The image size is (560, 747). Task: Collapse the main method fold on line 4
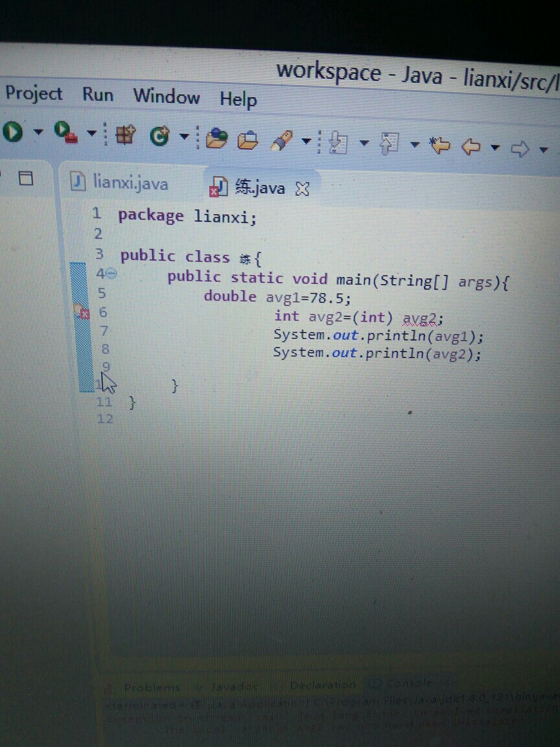(111, 274)
